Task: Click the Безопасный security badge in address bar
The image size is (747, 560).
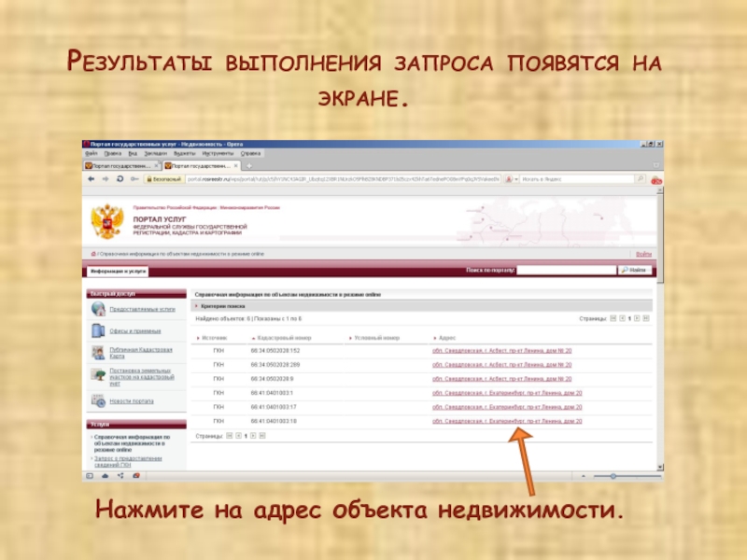Action: coord(163,179)
